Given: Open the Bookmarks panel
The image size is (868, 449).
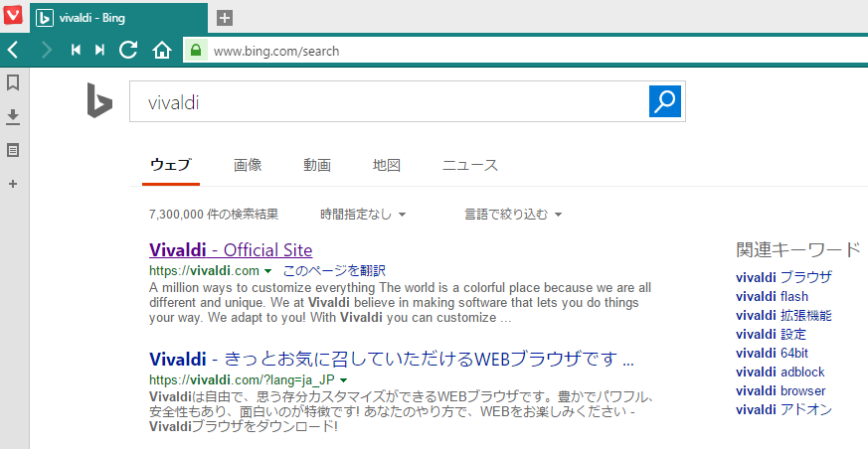Looking at the screenshot, I should (13, 82).
